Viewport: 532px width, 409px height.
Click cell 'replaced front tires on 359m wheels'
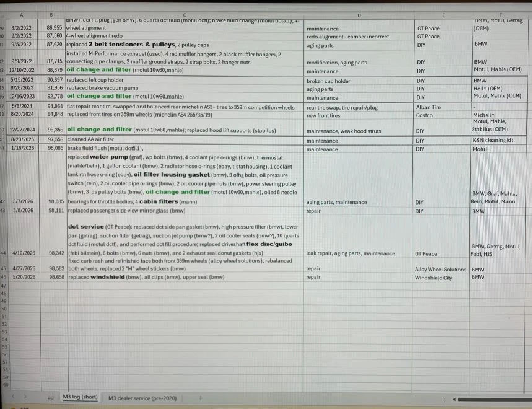(185, 115)
